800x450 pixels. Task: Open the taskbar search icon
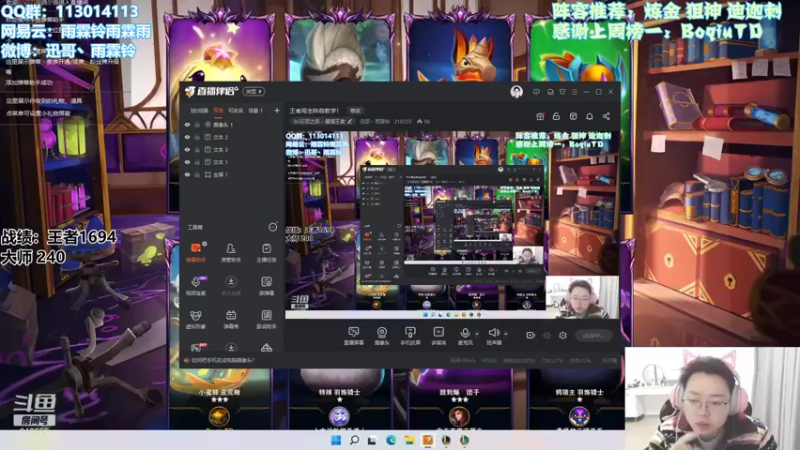tap(354, 440)
